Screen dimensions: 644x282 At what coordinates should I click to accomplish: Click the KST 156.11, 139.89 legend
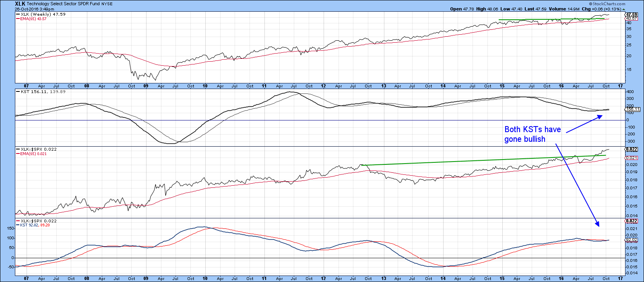coord(41,91)
